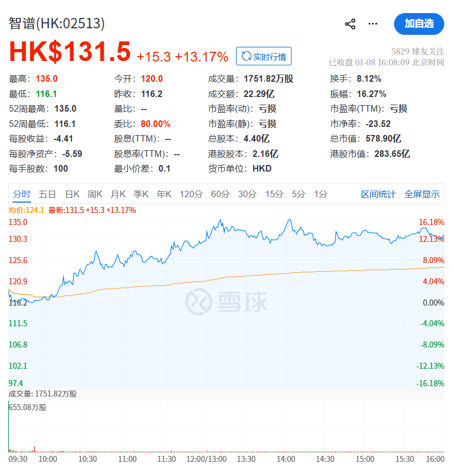Switch to the 60分 interval tab
This screenshot has width=454, height=476.
(x=220, y=194)
